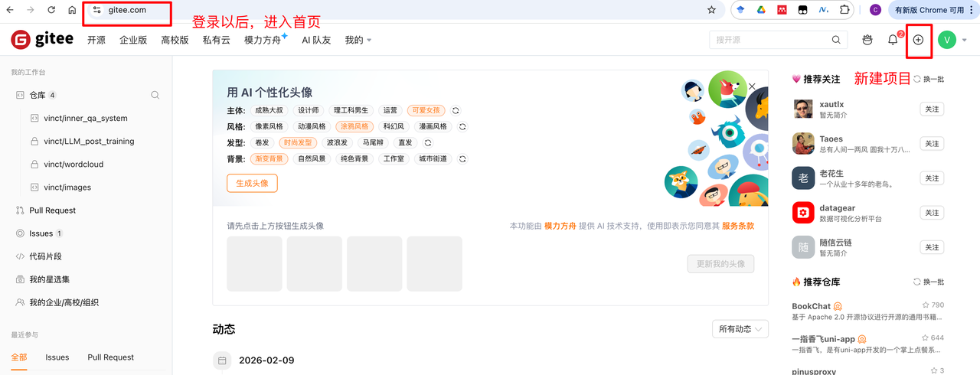Open the vinct/LLM_post_training repository
Viewport: 980px width, 375px height.
[89, 142]
